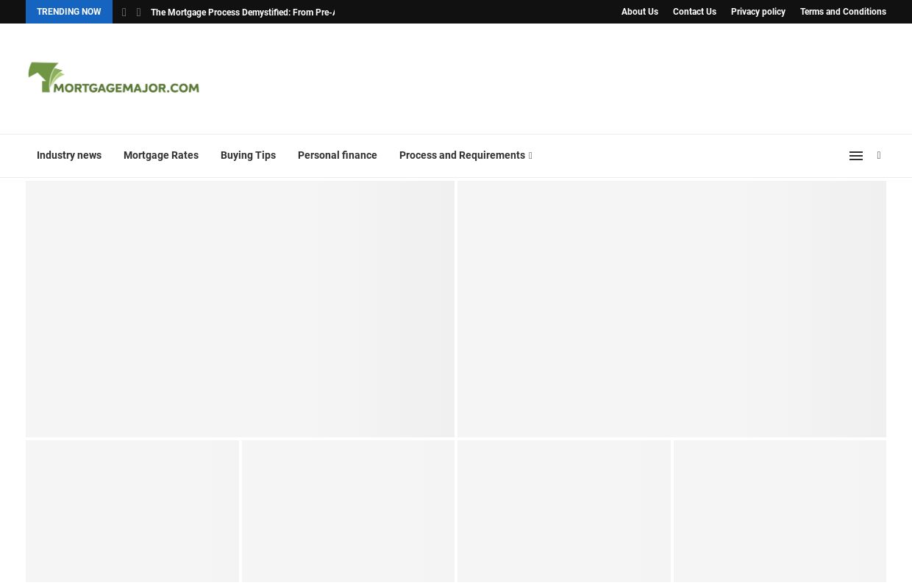Open the Contact Us link
Screen dimensions: 912x588
pyautogui.click(x=694, y=12)
